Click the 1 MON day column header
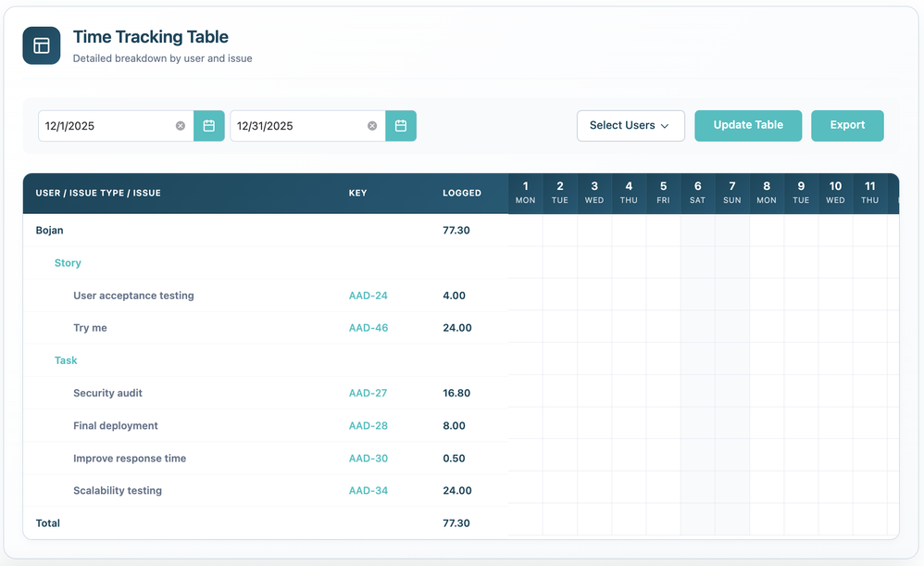 tap(526, 193)
